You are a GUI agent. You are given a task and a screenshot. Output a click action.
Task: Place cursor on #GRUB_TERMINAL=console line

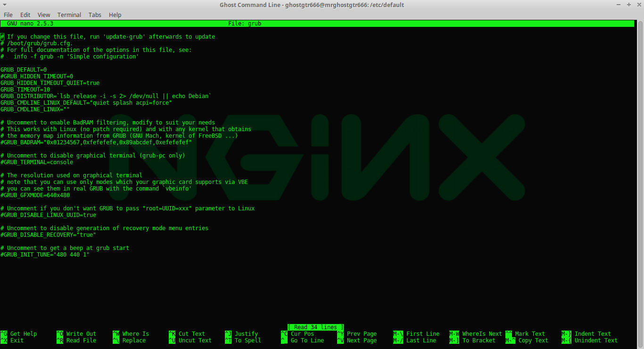click(37, 162)
